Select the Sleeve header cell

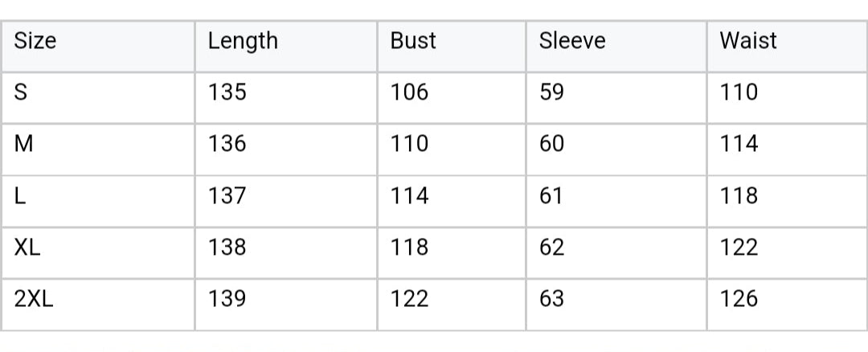[571, 41]
